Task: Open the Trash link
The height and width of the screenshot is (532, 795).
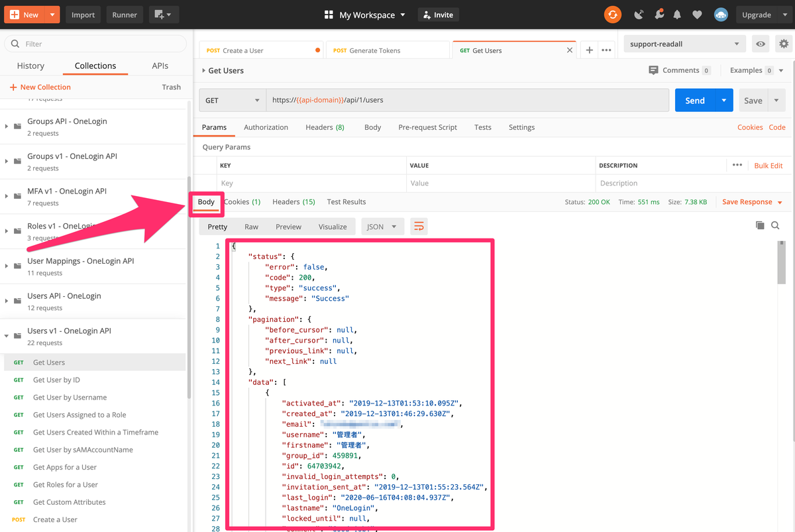Action: [171, 87]
